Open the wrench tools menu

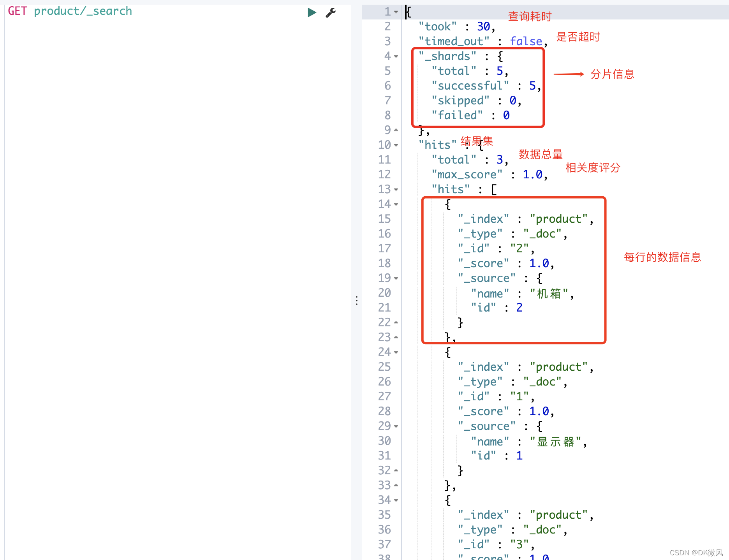tap(330, 12)
